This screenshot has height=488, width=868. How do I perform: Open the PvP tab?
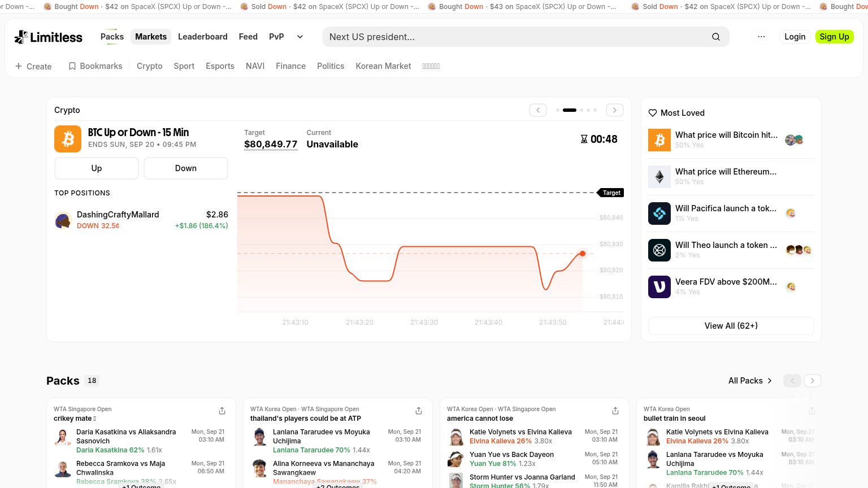point(276,37)
